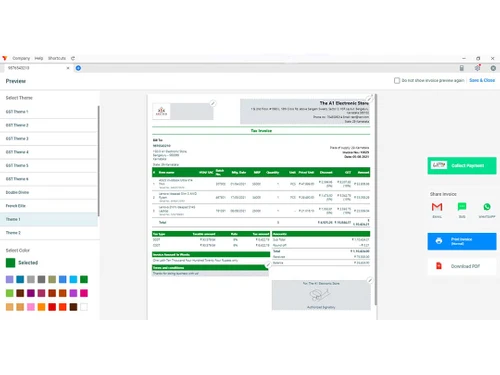This screenshot has width=500, height=375.
Task: Edit the company logo with pencil icon
Action: tap(213, 103)
